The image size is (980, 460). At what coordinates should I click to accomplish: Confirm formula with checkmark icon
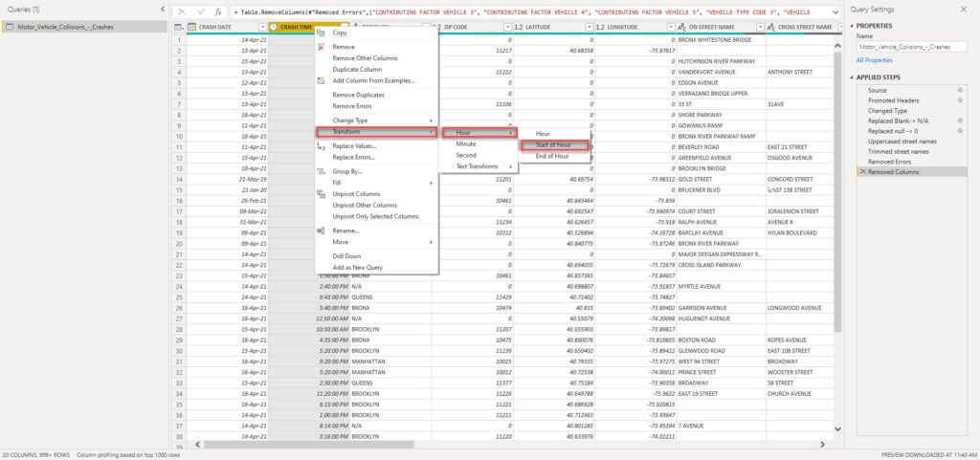pyautogui.click(x=201, y=11)
